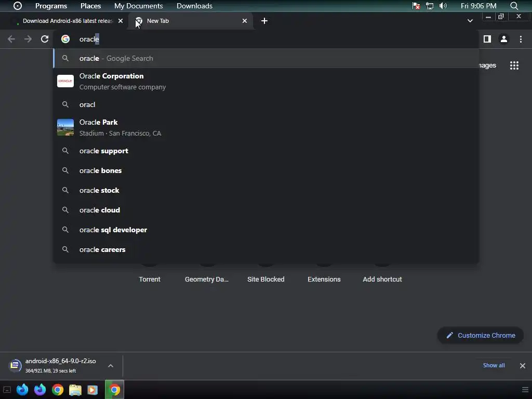Close the downloads bar
The width and height of the screenshot is (532, 399).
523,365
